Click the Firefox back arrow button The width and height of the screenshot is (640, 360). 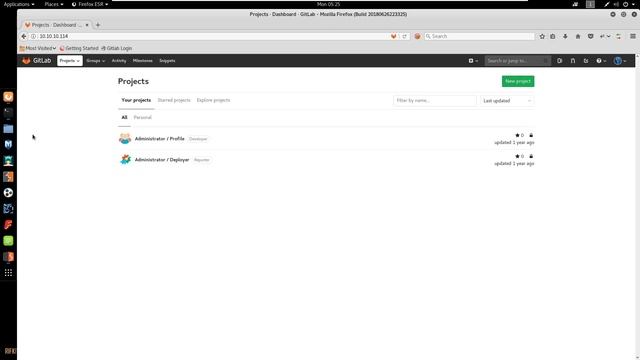[x=24, y=36]
